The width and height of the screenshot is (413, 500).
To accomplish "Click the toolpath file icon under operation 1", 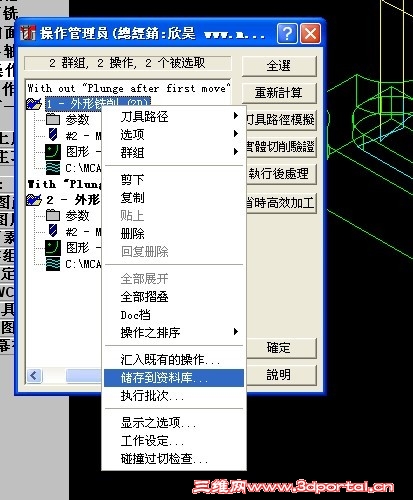I will pyautogui.click(x=53, y=168).
